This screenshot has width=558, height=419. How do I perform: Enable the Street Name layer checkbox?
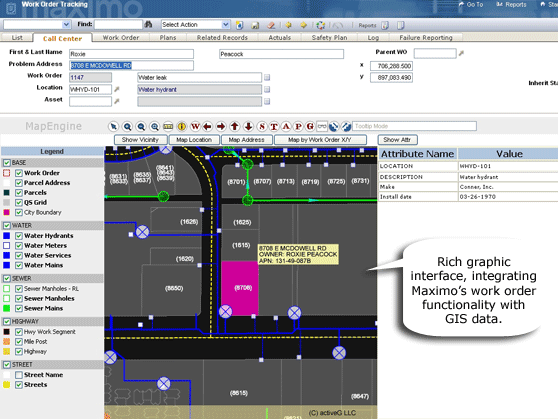point(19,375)
